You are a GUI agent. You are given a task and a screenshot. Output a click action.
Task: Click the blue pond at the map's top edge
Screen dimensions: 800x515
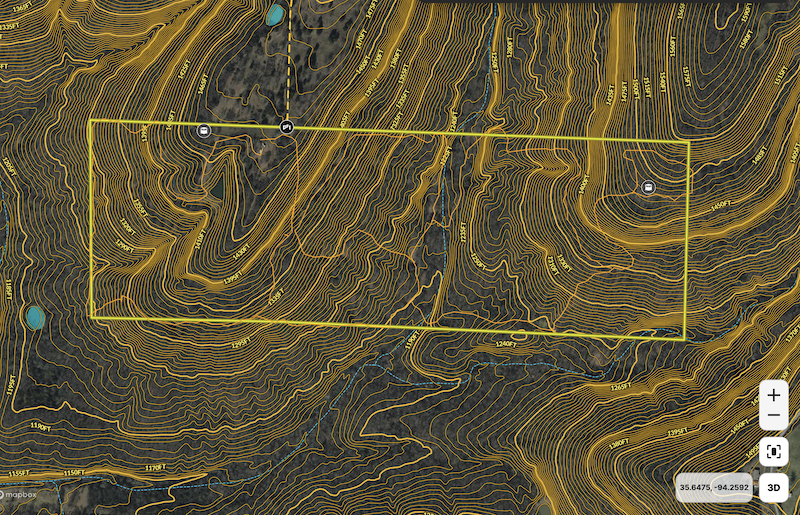(x=274, y=14)
